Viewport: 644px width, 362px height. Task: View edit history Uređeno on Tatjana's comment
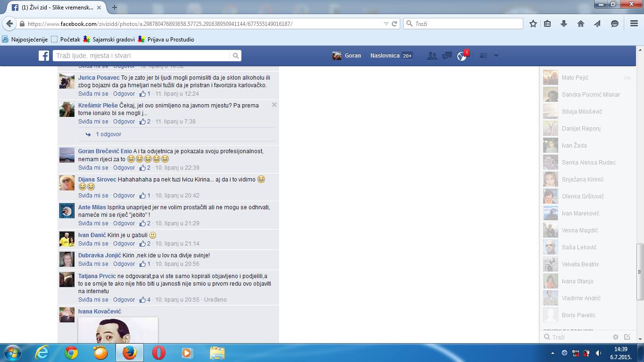click(x=215, y=300)
